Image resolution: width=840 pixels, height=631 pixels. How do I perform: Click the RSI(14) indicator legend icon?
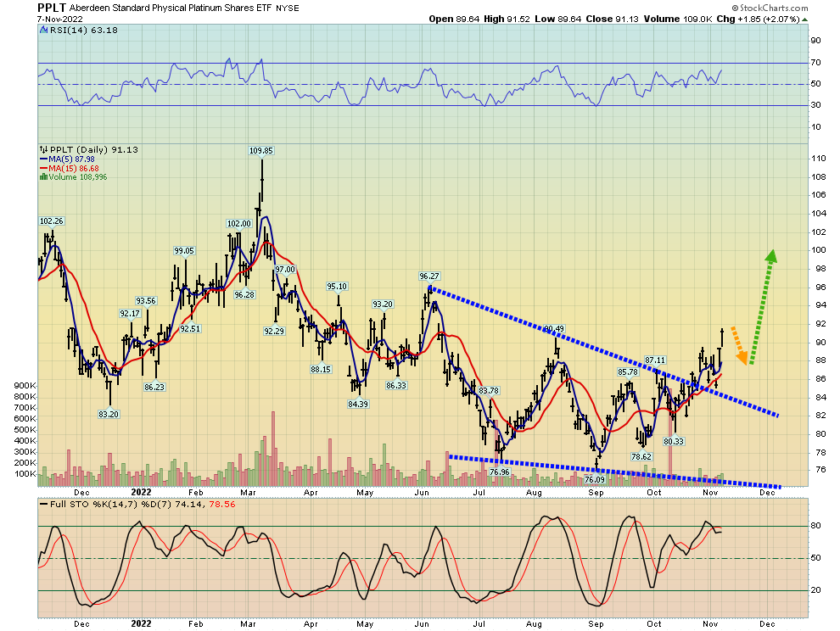43,31
